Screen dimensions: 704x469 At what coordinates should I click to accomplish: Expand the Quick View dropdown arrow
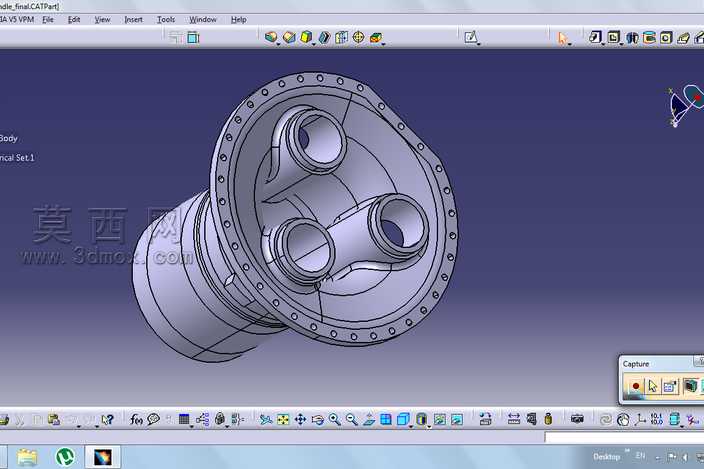tap(411, 426)
